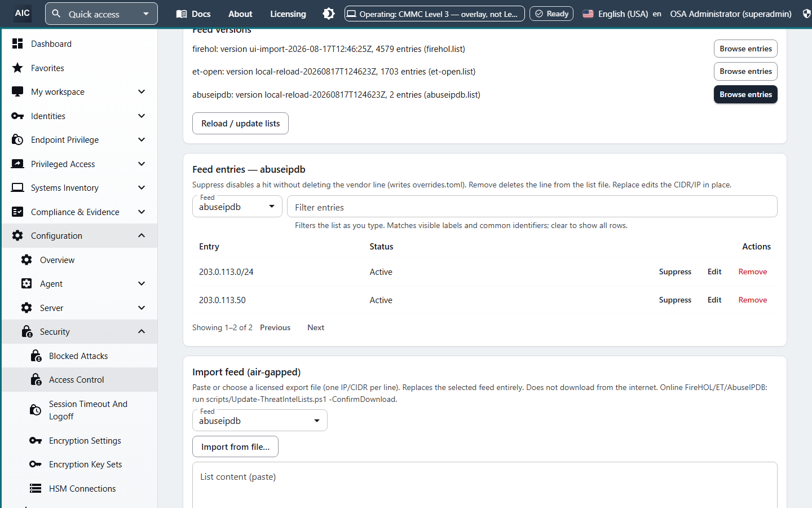
Task: Click the Blocked Attacks lock icon
Action: tap(36, 356)
